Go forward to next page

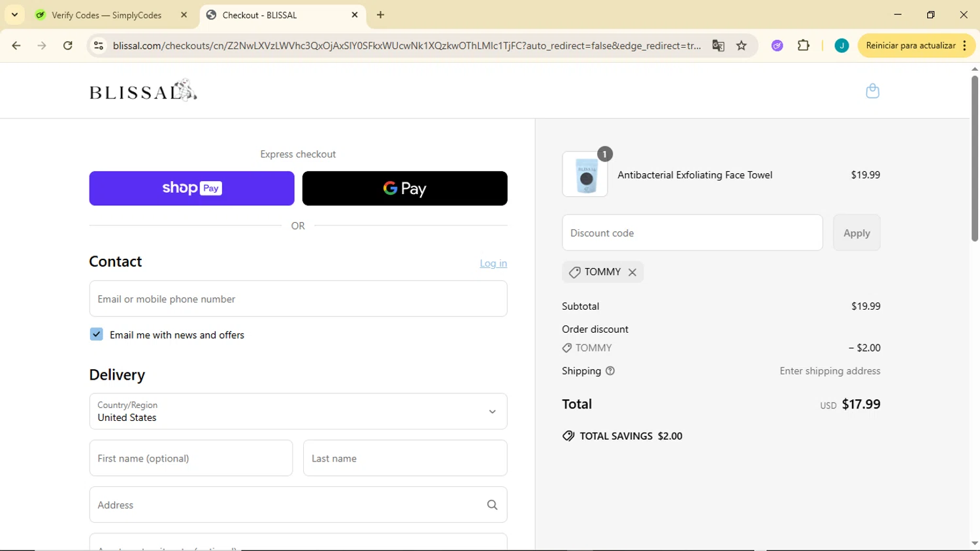42,46
